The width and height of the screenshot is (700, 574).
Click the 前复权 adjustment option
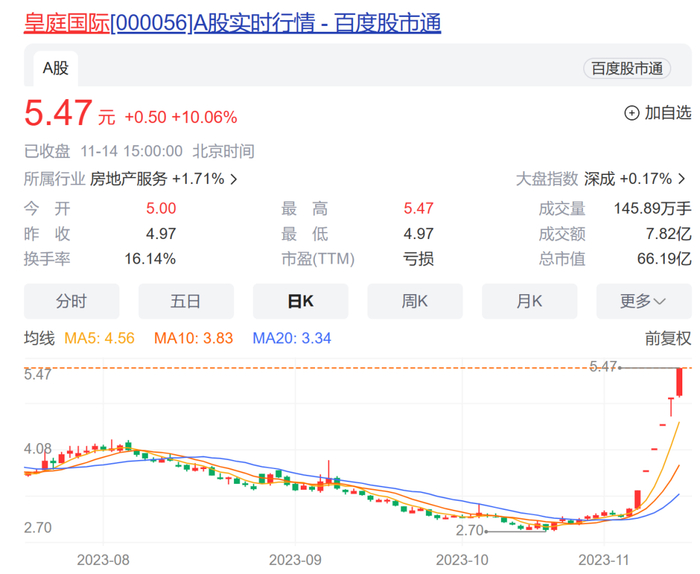point(668,338)
